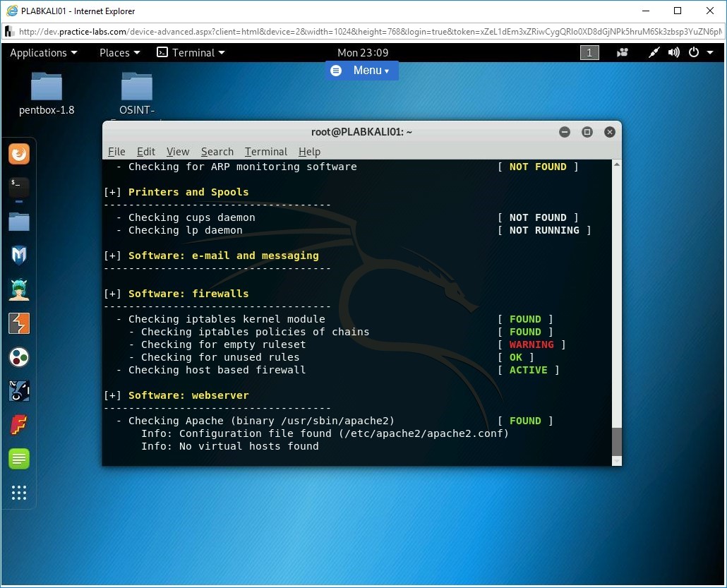
Task: Click the Mon 23:09 clock
Action: pos(363,53)
